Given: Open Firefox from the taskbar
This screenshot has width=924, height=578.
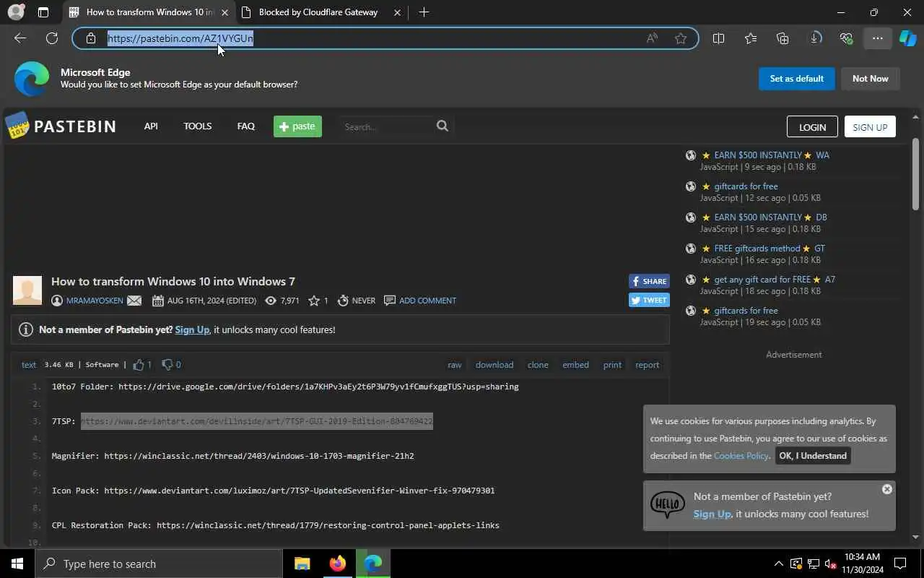Looking at the screenshot, I should click(337, 564).
